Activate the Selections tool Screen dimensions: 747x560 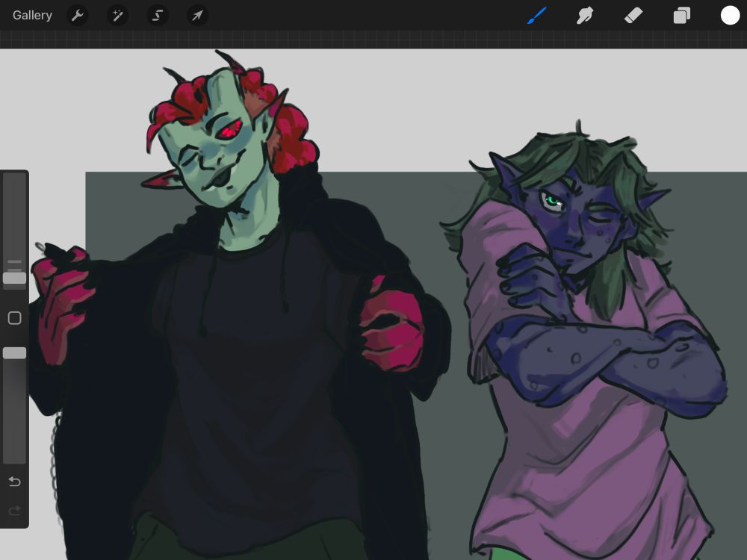(157, 15)
